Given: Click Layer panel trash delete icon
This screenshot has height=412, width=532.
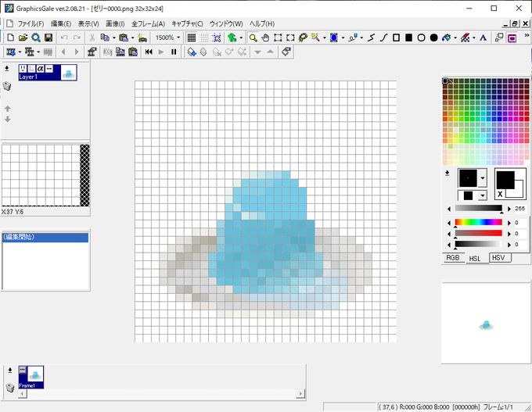Looking at the screenshot, I should 7,86.
